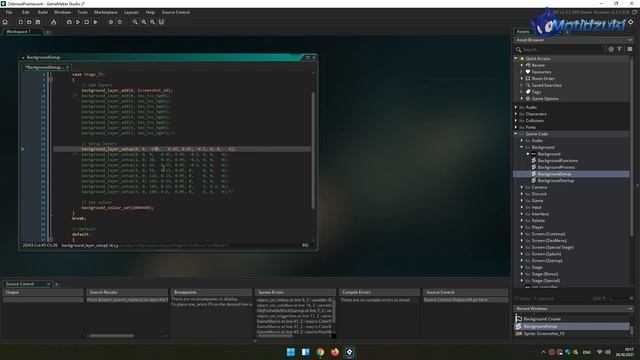
Task: Expand the Stage (Bonus) folder
Action: point(522,274)
